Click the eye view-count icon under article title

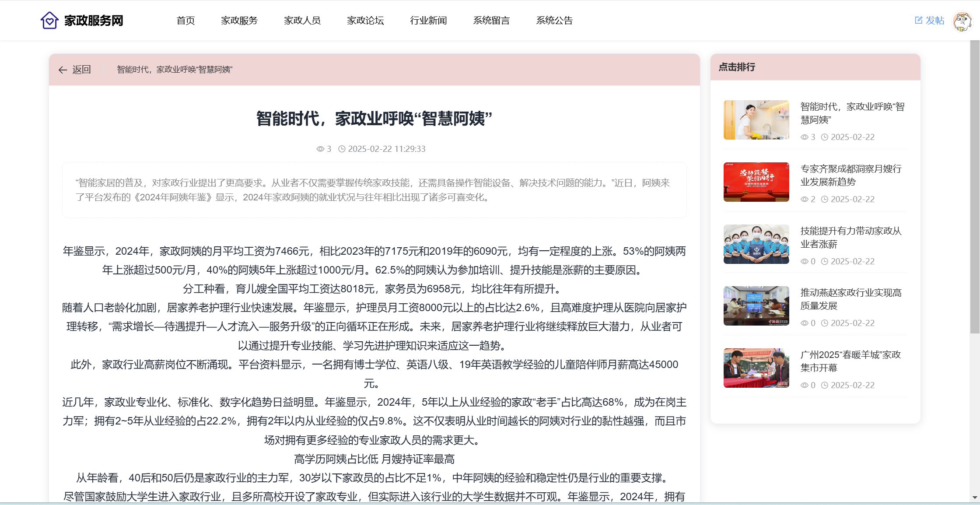click(320, 149)
